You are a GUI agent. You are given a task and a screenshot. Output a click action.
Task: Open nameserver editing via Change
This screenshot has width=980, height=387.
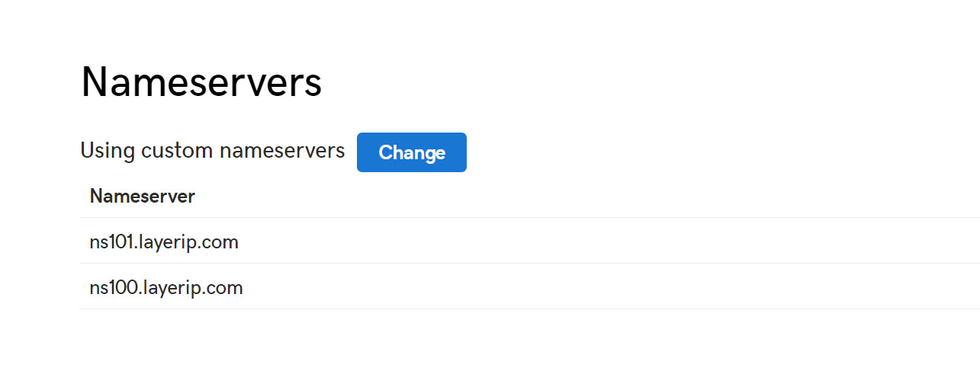pos(412,152)
